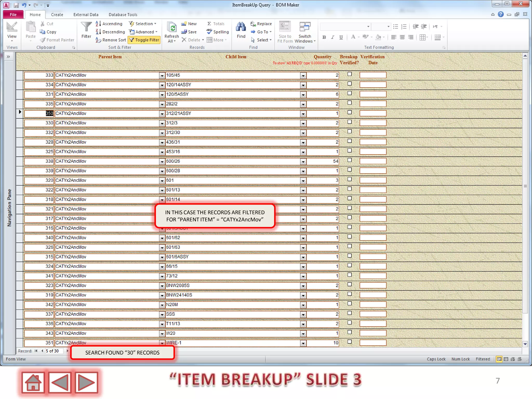
Task: Click the Help question mark icon
Action: click(501, 14)
